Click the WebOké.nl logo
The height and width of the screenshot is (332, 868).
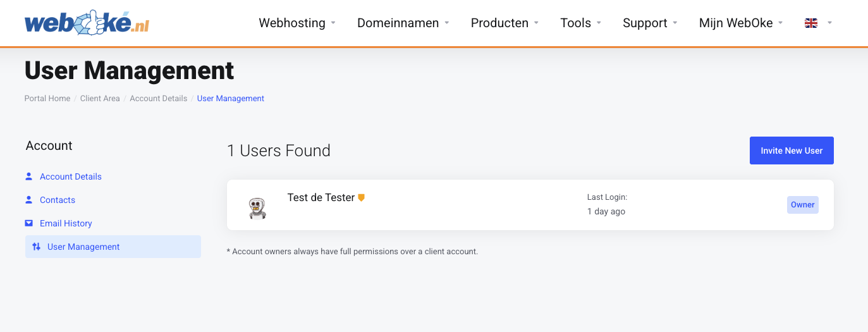[x=87, y=23]
